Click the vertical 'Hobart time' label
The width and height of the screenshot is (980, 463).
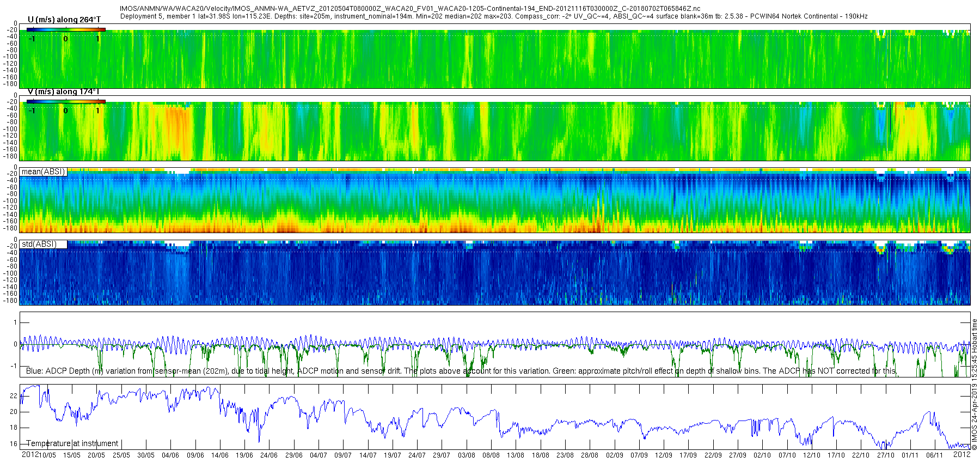[975, 336]
